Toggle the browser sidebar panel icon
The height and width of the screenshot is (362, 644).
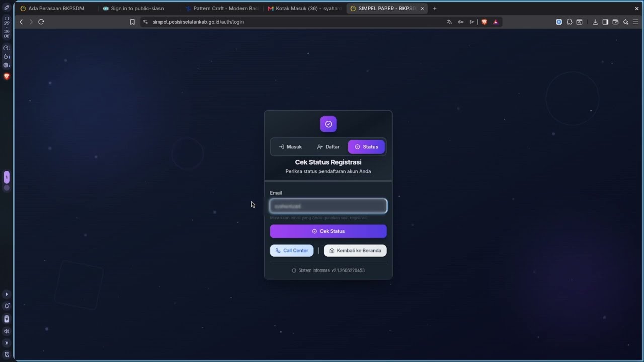(x=605, y=22)
